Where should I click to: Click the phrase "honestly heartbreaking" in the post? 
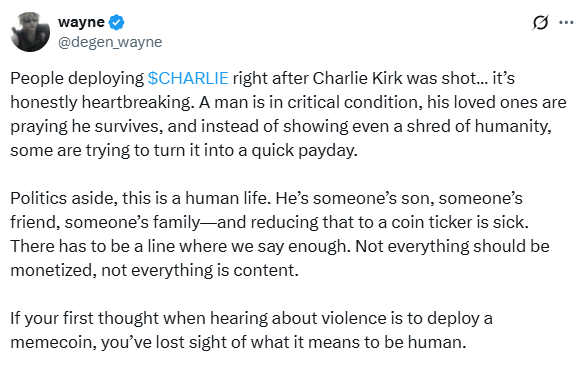coord(102,102)
